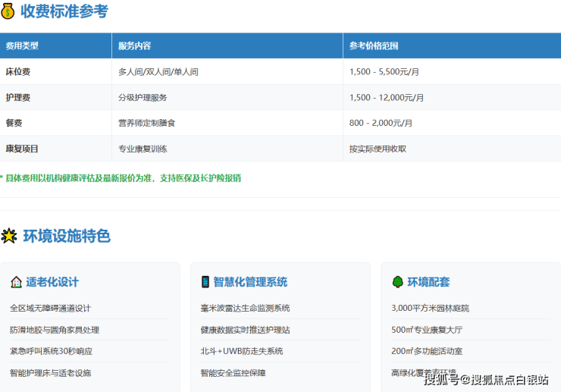The height and width of the screenshot is (392, 561).
Task: Click the 毫米波雷达生命监测系统 list item
Action: [x=245, y=308]
